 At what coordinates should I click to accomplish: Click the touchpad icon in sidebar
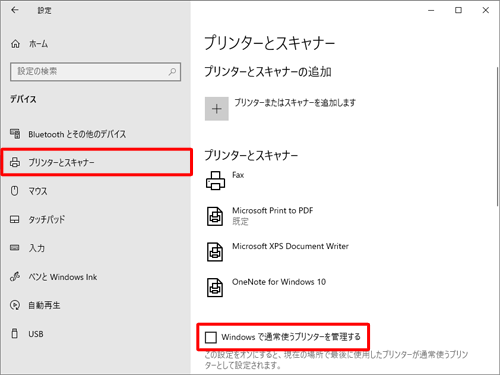click(x=15, y=219)
